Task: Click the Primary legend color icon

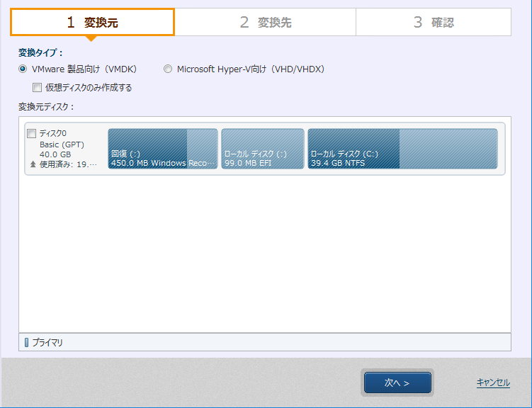Action: coord(27,343)
